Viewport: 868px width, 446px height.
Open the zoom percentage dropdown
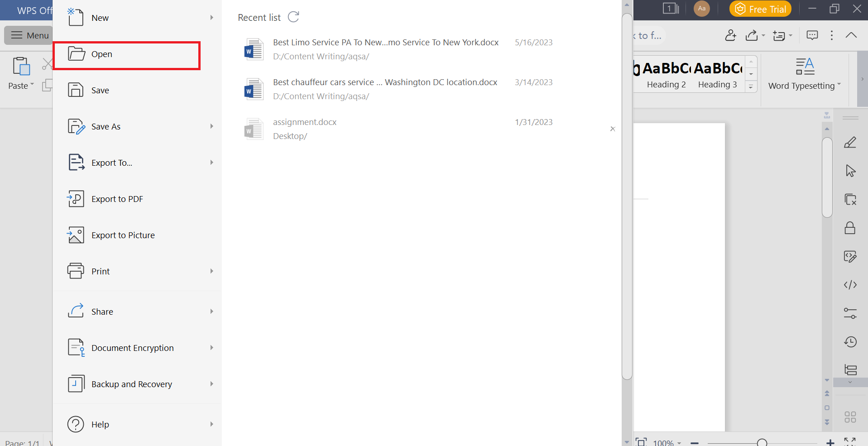click(679, 442)
